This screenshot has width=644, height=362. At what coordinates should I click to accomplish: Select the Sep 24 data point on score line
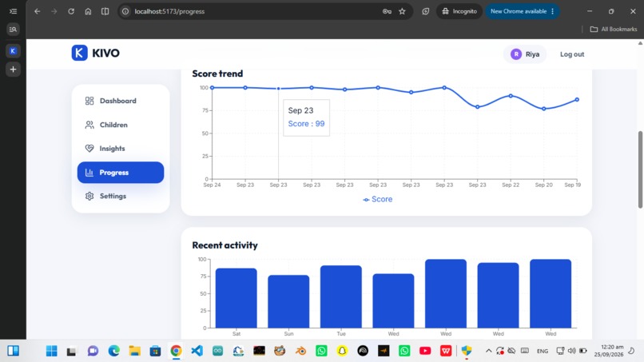coord(212,88)
